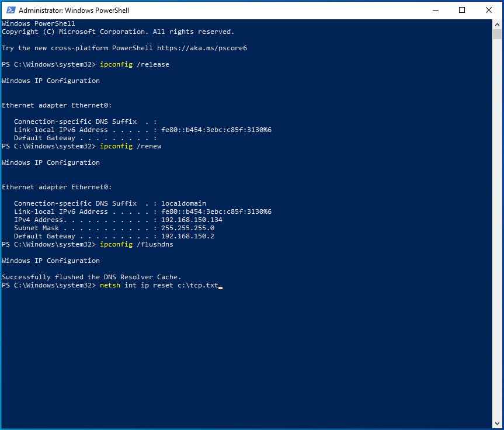Click the netsh int ip reset command line
This screenshot has width=504, height=430.
(161, 285)
